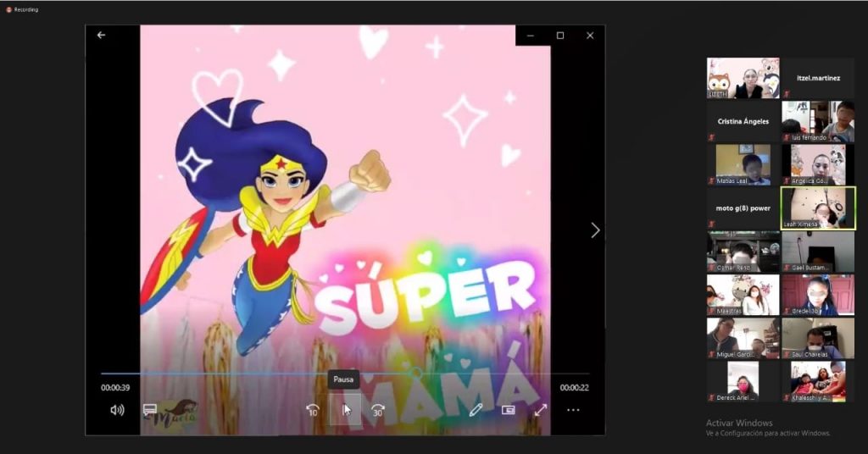Minimize the video player window
The height and width of the screenshot is (454, 868).
[x=531, y=36]
